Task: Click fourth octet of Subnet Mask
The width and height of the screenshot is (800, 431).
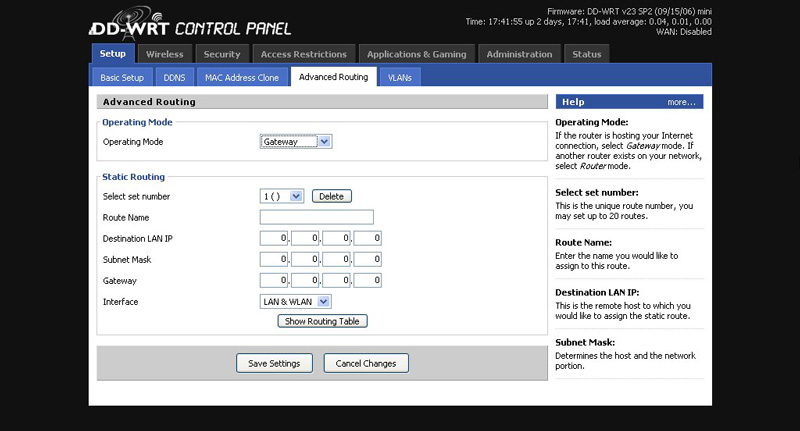Action: click(367, 259)
